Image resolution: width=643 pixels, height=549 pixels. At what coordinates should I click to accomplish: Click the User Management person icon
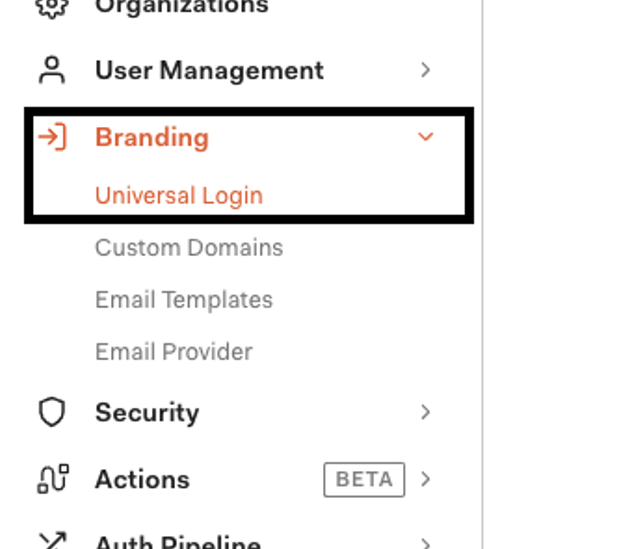coord(51,70)
